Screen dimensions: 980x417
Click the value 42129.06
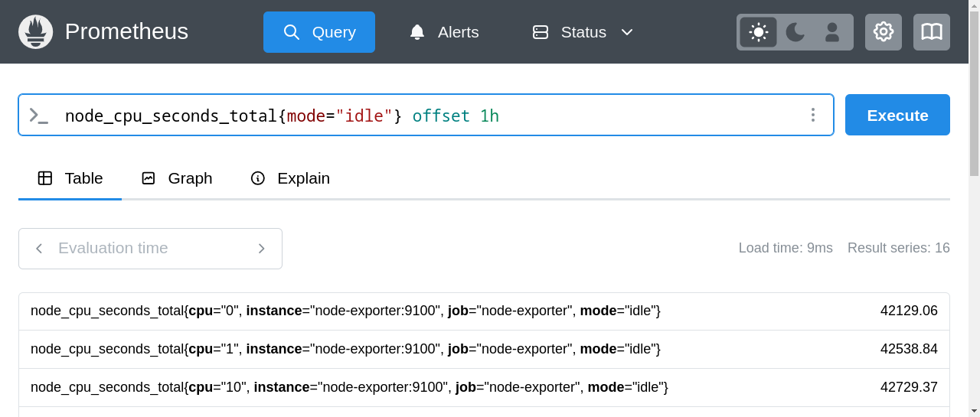coord(909,311)
